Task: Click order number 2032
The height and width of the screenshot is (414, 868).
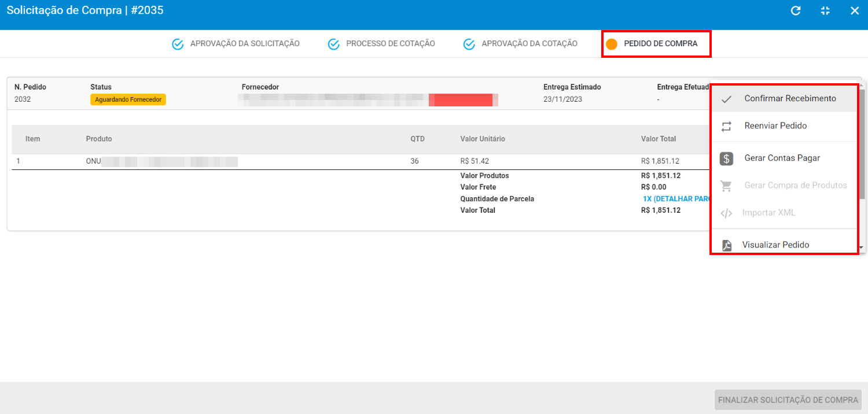Action: click(x=23, y=99)
